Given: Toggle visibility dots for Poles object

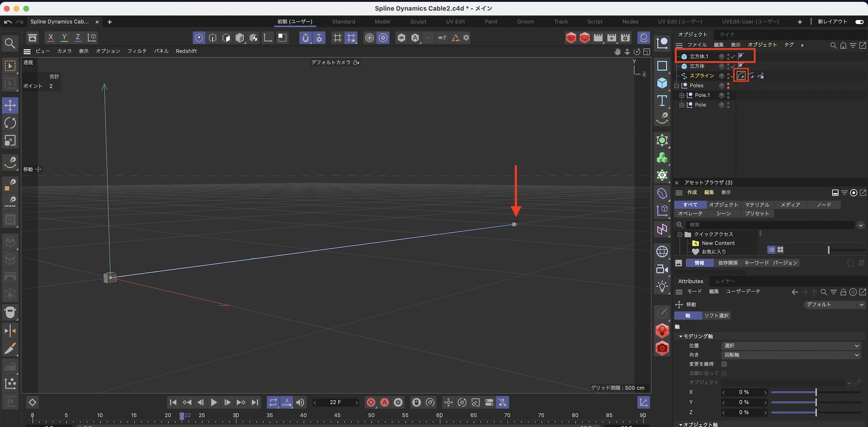Looking at the screenshot, I should [728, 86].
